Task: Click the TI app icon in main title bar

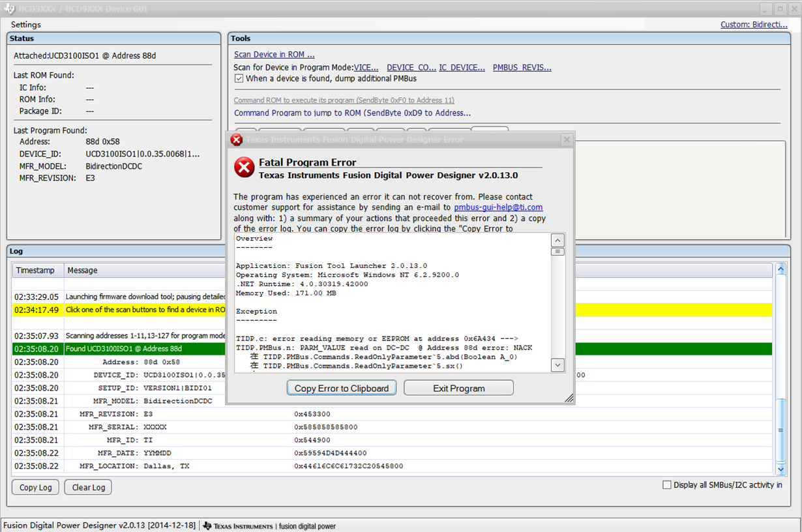Action: point(10,9)
